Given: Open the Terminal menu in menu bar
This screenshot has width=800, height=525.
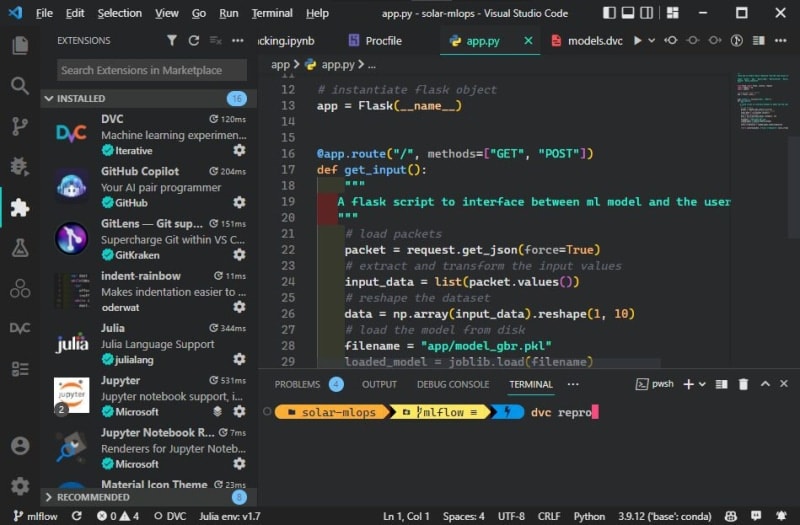Looking at the screenshot, I should coord(272,13).
